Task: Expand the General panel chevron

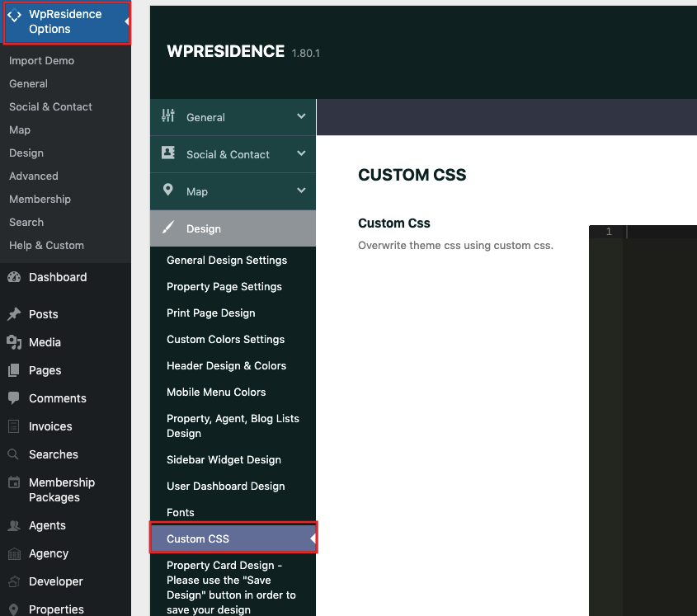Action: (301, 116)
